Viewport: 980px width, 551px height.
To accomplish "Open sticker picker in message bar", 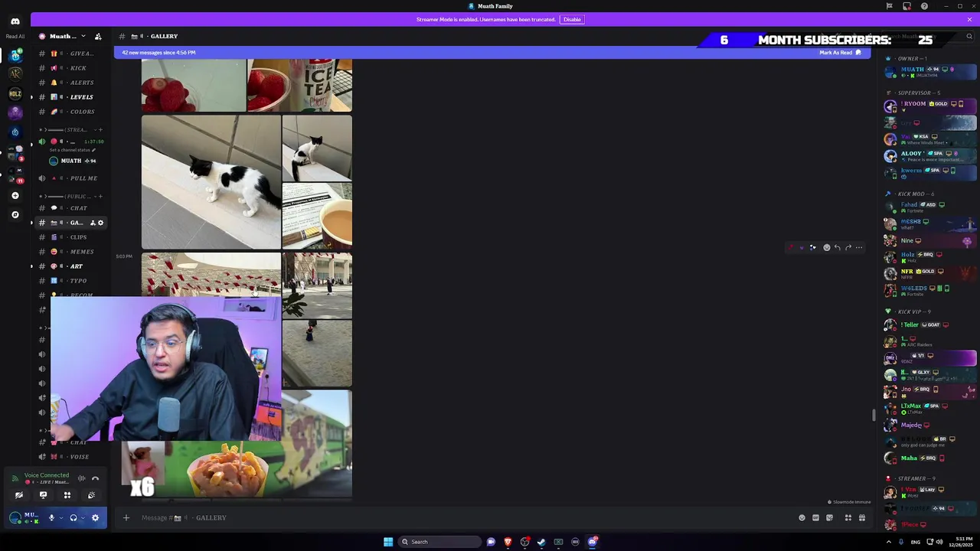I will tap(829, 518).
